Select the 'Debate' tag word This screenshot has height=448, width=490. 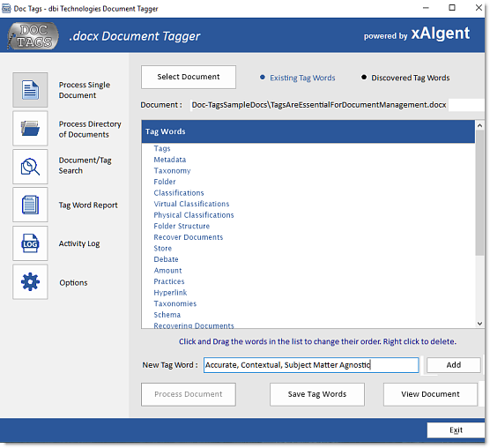166,259
